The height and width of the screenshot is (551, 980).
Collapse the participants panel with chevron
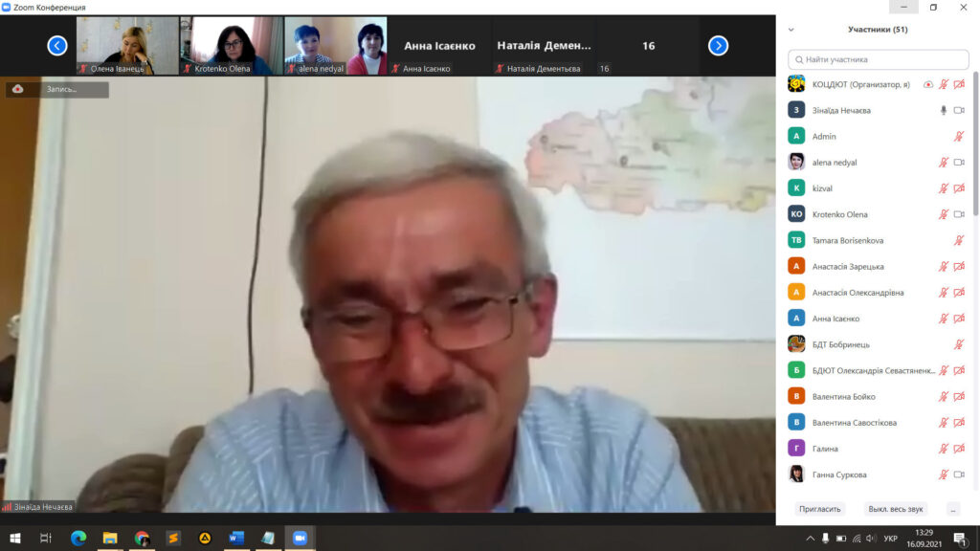click(791, 30)
